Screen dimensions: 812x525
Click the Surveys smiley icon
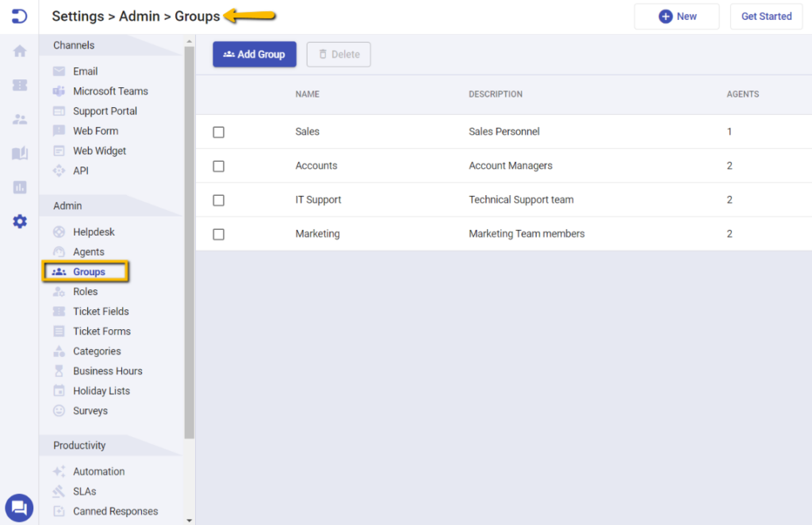point(59,411)
